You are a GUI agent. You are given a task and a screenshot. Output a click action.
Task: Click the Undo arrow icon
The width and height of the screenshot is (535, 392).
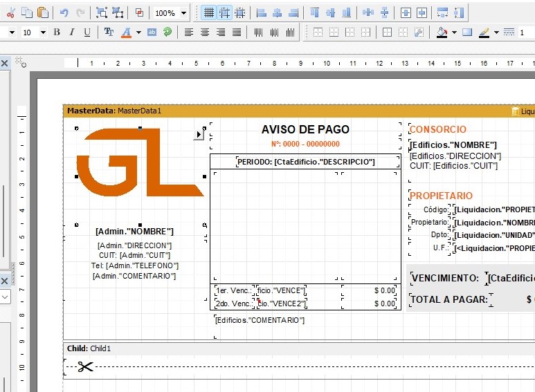[x=64, y=12]
